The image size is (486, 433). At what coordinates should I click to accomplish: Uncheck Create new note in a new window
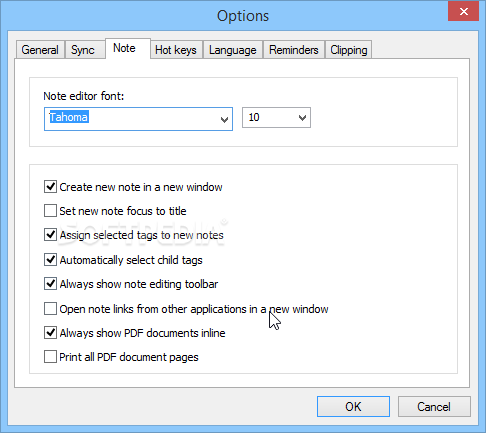coord(50,187)
